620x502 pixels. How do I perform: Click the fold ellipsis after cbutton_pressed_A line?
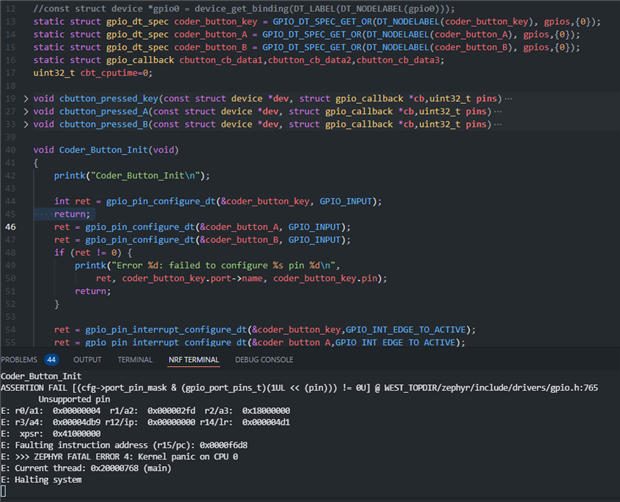(x=498, y=111)
